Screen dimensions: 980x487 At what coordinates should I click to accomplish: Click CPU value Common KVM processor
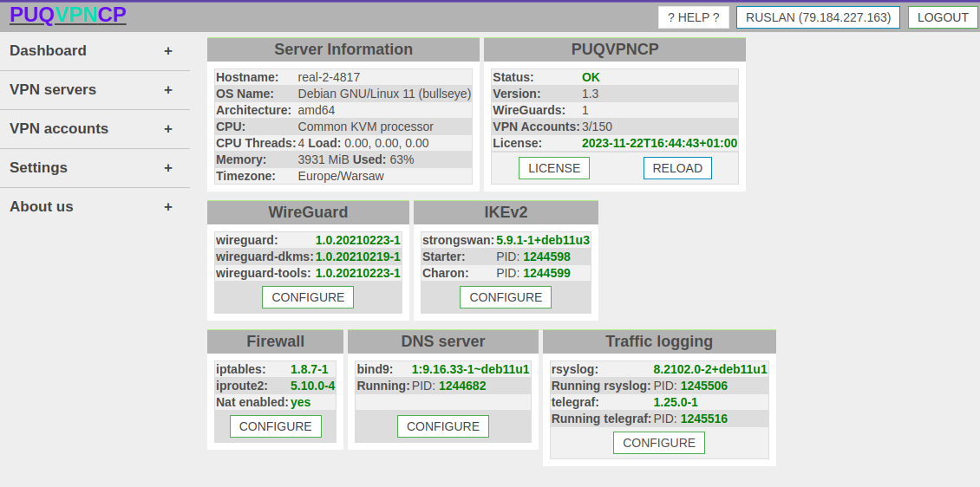[x=366, y=127]
